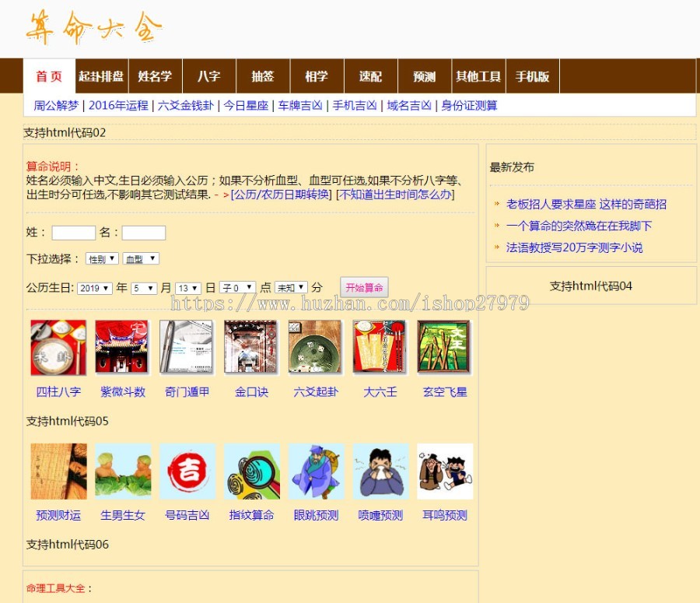700x603 pixels.
Task: Focus the 名 given name input field
Action: (x=144, y=233)
